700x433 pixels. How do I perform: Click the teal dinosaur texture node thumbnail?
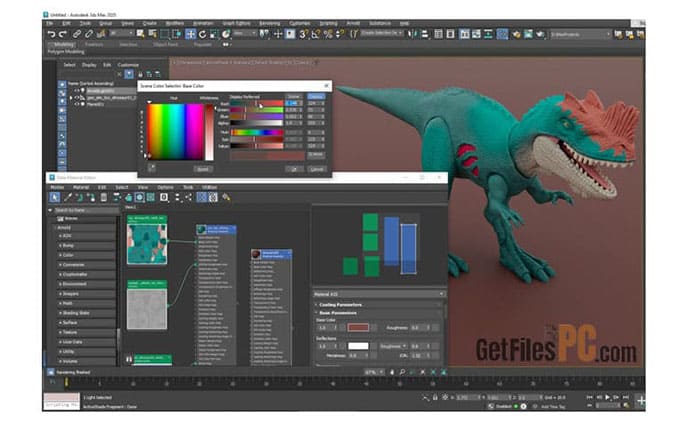click(x=147, y=244)
